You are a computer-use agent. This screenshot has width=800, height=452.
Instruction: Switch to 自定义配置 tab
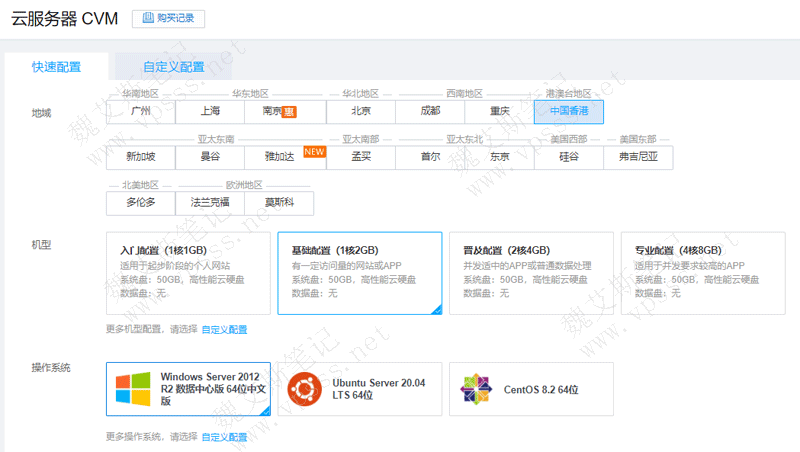pyautogui.click(x=173, y=67)
